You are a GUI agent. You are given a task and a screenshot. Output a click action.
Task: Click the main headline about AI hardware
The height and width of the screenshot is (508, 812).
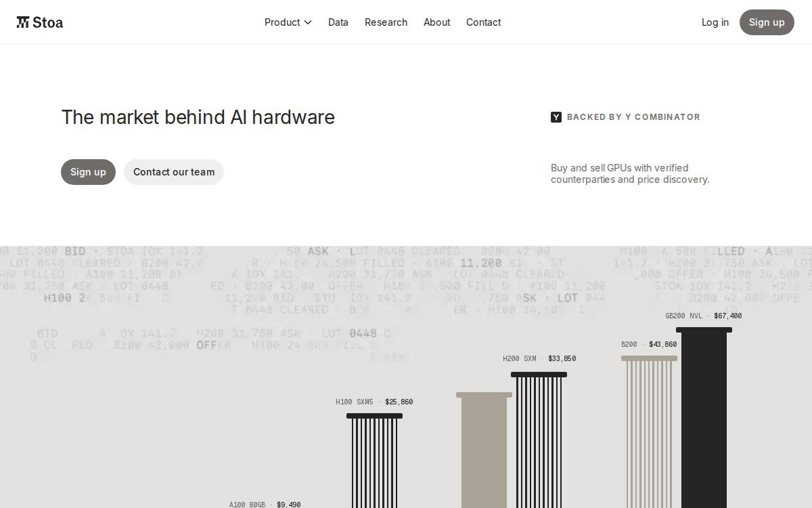tap(198, 117)
